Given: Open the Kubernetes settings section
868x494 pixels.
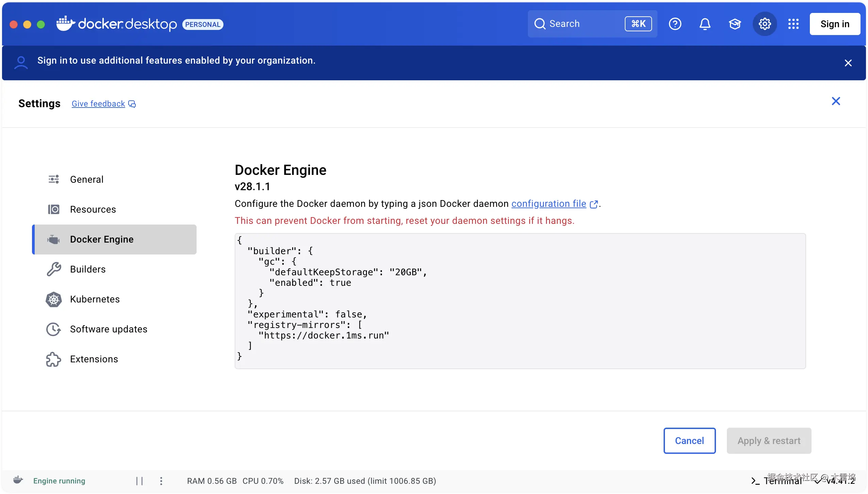Looking at the screenshot, I should pyautogui.click(x=95, y=299).
